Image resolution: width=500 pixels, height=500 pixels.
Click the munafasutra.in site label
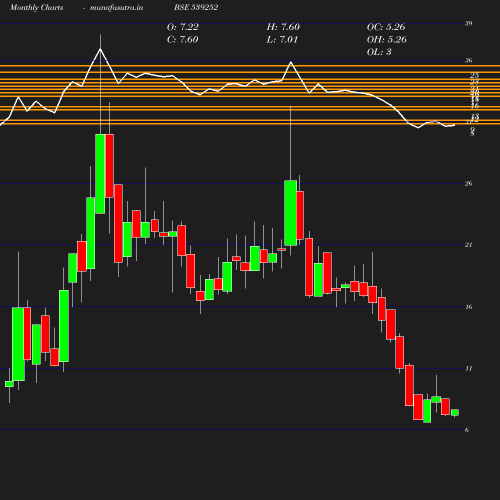(x=116, y=8)
